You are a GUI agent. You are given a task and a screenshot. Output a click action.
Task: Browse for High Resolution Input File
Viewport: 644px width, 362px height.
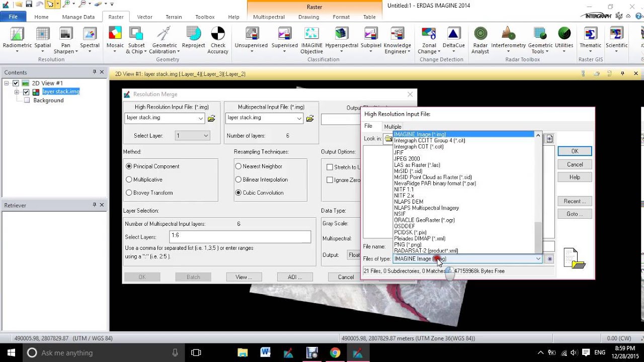click(x=211, y=118)
